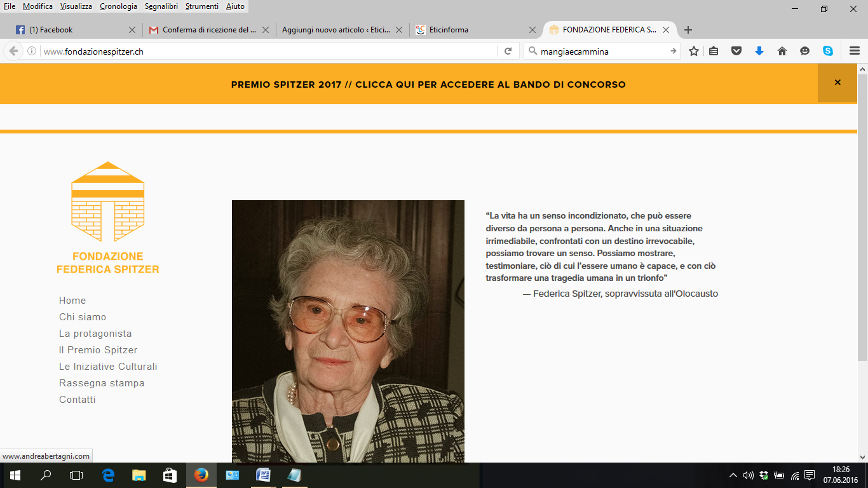
Task: Click the Federica Spitzer portrait photo
Action: pyautogui.click(x=348, y=331)
